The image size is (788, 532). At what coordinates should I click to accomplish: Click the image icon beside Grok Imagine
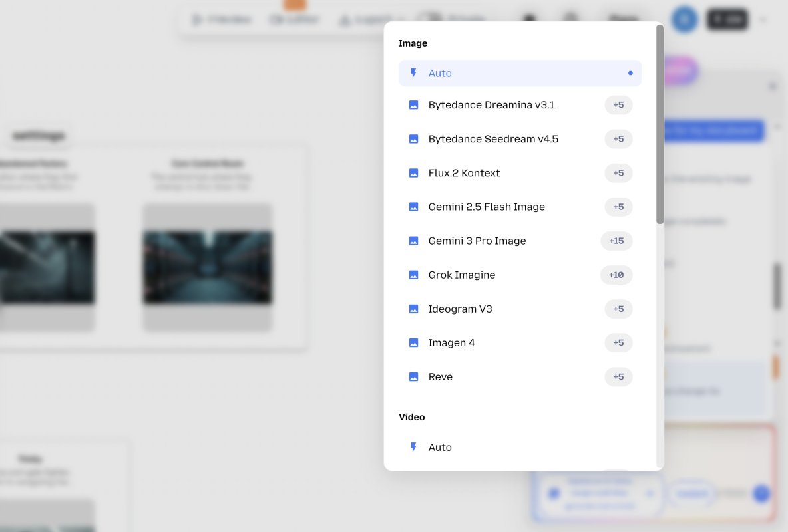413,275
